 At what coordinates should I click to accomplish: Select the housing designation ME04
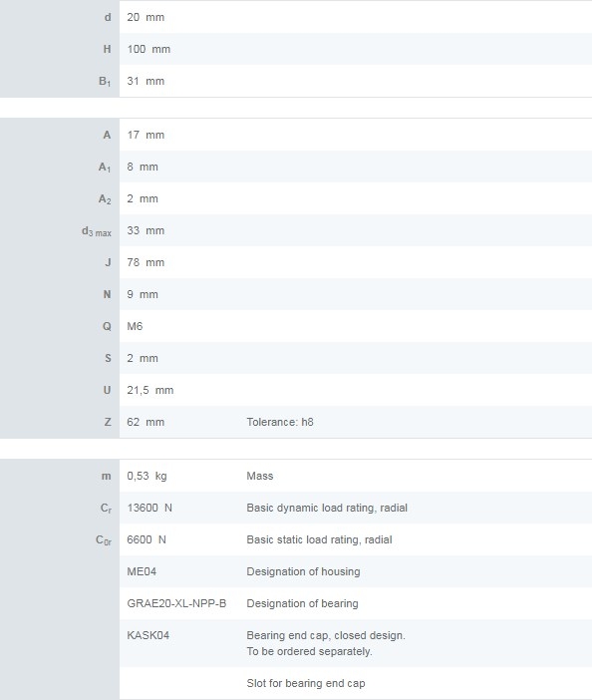(x=142, y=572)
